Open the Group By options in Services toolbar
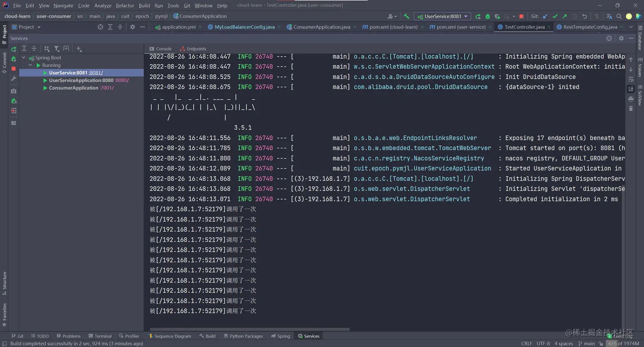Image resolution: width=644 pixels, height=347 pixels. coord(47,49)
